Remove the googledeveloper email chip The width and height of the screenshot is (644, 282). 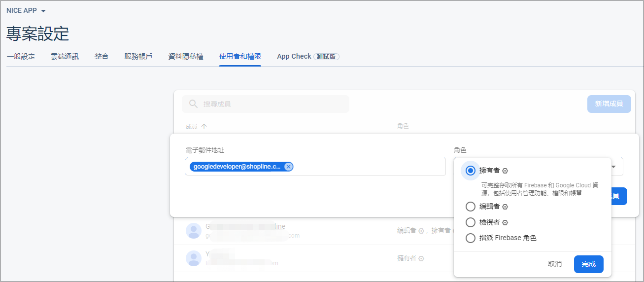(288, 167)
